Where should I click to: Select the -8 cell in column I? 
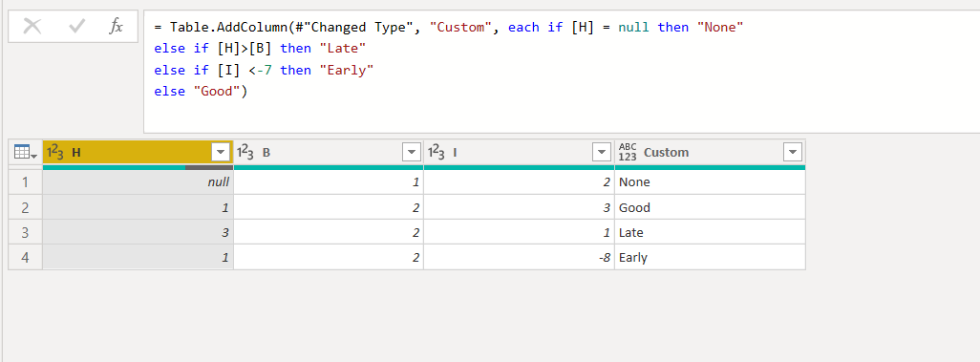pos(519,257)
